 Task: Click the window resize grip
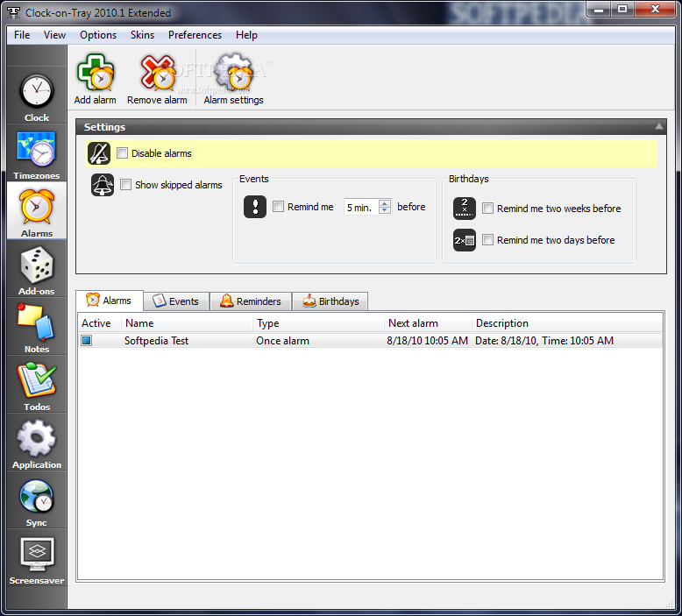pyautogui.click(x=669, y=605)
